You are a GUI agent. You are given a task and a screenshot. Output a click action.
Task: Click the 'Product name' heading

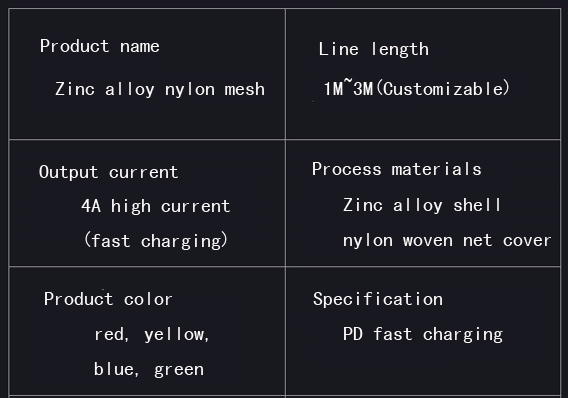point(100,46)
